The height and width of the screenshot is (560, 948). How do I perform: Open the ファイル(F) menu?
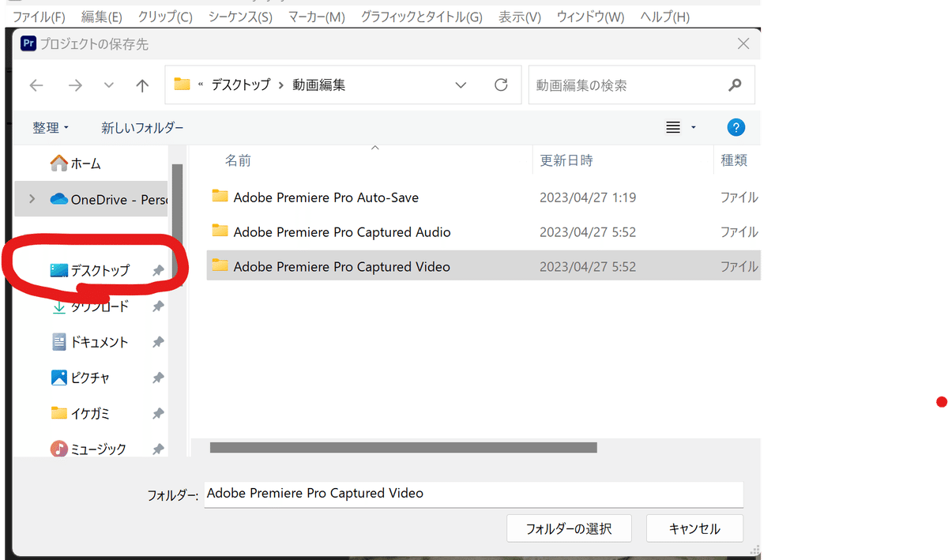pyautogui.click(x=39, y=17)
